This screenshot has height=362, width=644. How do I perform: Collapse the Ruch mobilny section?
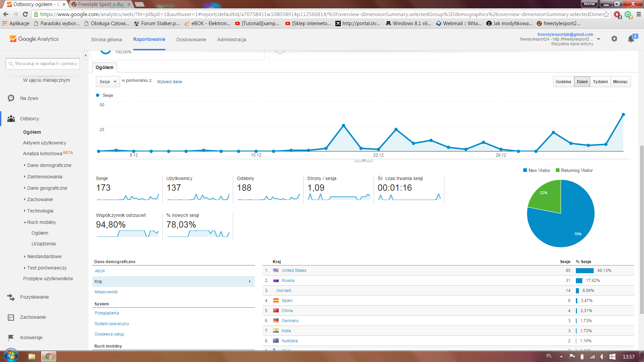[x=41, y=222]
